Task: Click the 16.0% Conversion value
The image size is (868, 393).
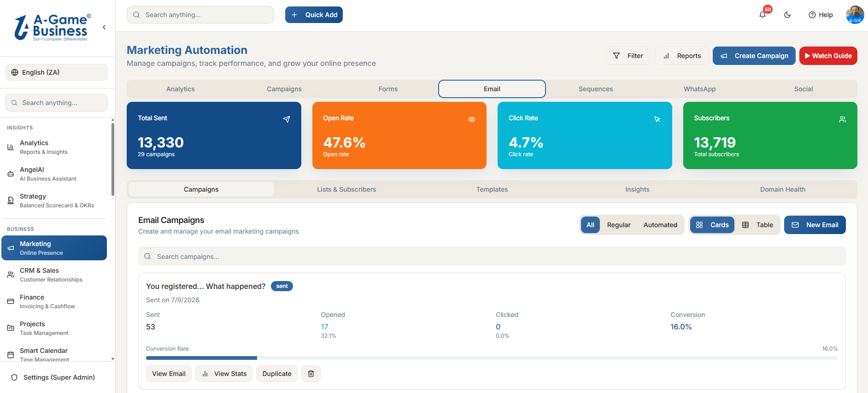Action: coord(681,327)
